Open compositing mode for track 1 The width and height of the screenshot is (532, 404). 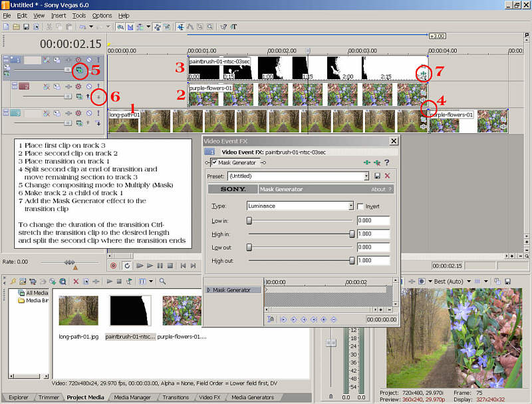(x=79, y=71)
